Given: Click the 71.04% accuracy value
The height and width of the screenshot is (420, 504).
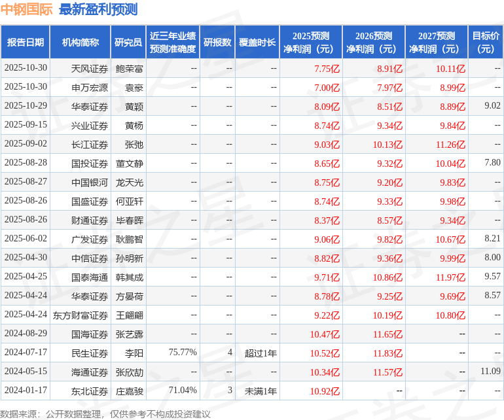Looking at the screenshot, I should [x=183, y=390].
